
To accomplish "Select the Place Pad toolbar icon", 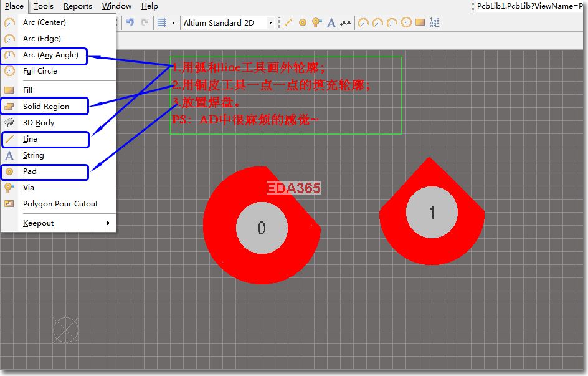I will pos(303,23).
